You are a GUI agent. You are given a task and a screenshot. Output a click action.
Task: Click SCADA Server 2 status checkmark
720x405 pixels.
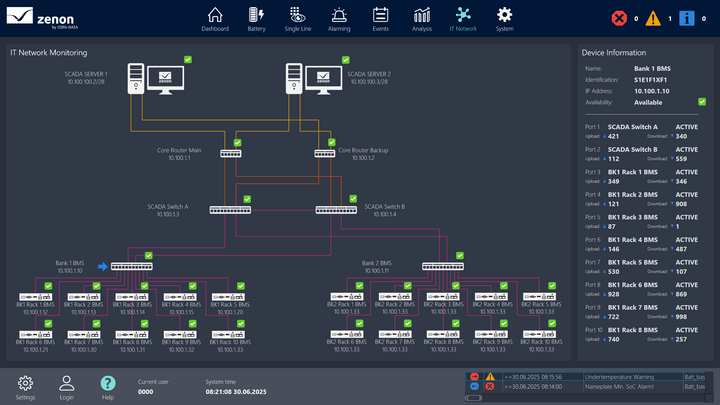tap(346, 60)
